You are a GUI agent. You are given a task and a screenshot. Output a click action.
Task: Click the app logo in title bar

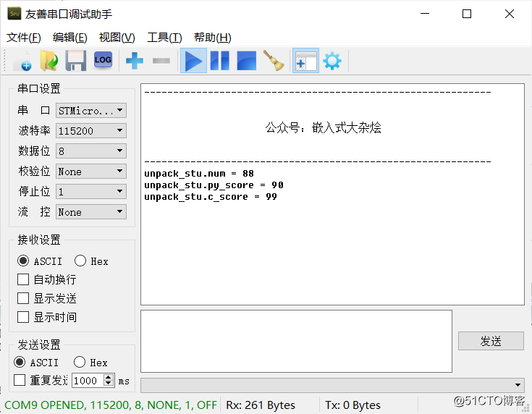pos(14,14)
